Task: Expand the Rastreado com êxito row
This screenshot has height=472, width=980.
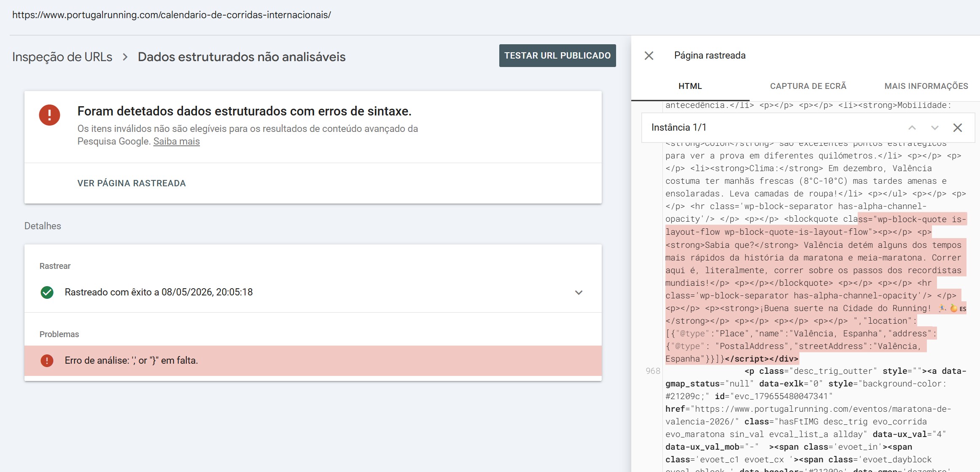Action: [x=313, y=292]
